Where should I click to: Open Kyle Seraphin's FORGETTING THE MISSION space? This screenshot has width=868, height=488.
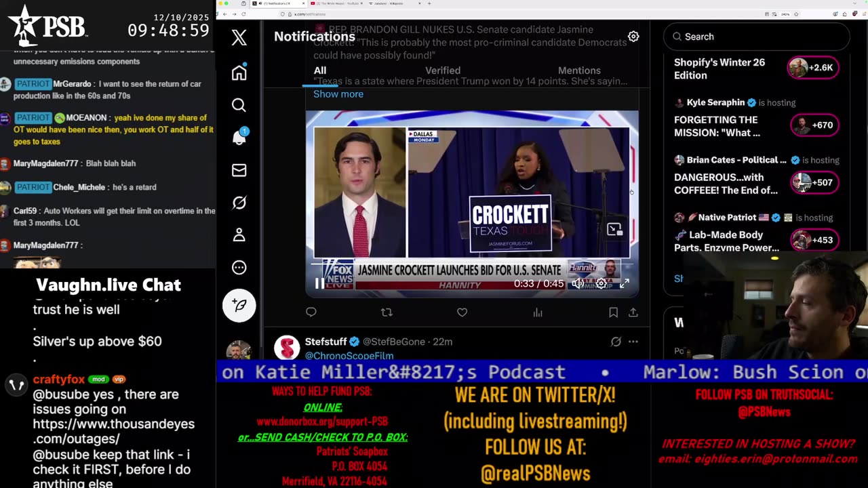pyautogui.click(x=717, y=126)
